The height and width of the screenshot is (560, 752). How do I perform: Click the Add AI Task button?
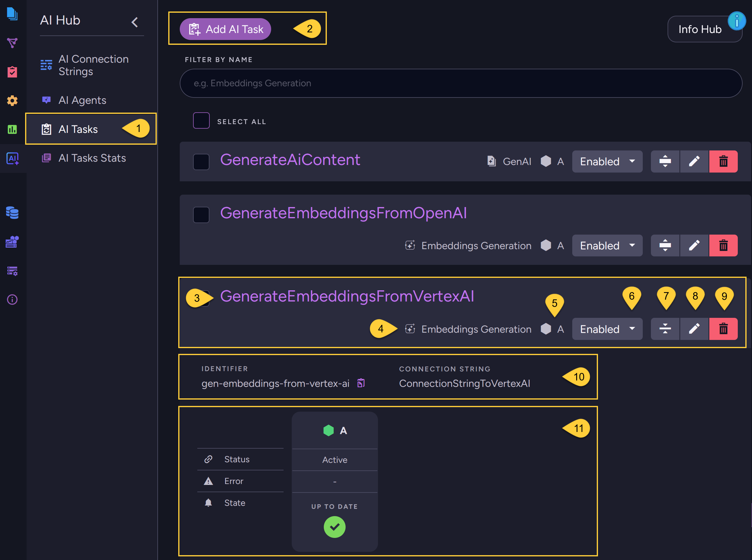point(225,29)
